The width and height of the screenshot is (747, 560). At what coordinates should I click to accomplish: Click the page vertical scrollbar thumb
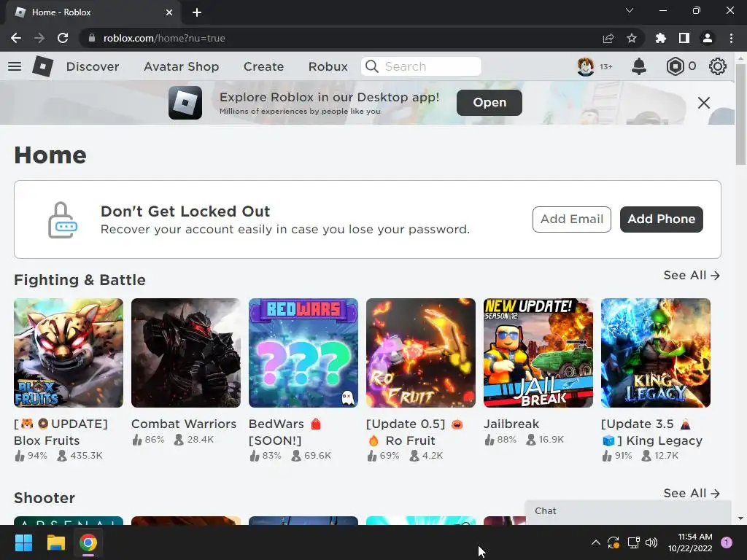click(741, 114)
